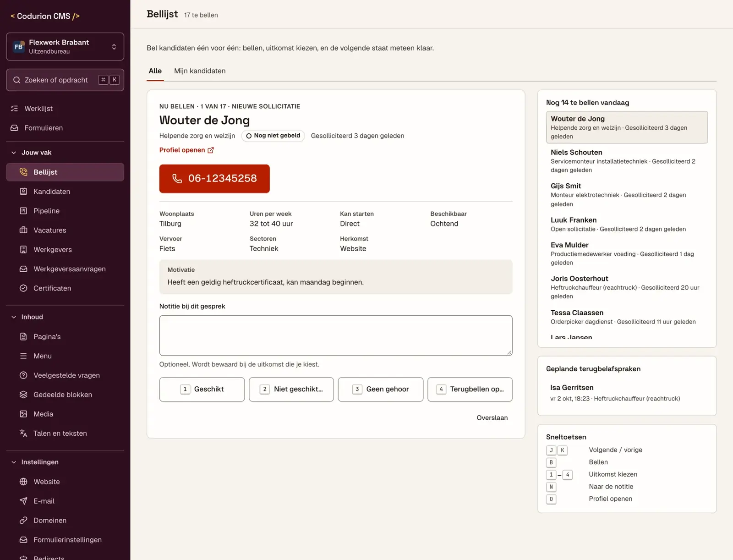733x560 pixels.
Task: Click the Gedeelde blokken layers icon
Action: (23, 395)
